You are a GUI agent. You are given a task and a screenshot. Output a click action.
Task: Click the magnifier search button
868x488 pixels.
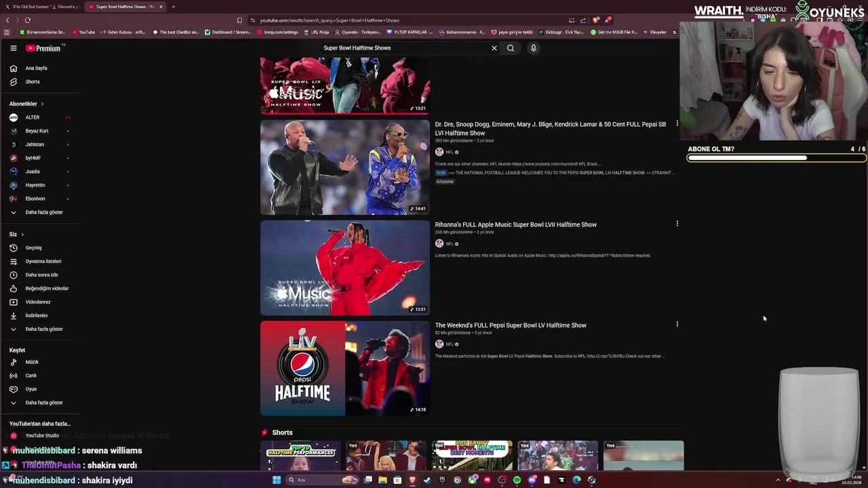click(x=511, y=48)
